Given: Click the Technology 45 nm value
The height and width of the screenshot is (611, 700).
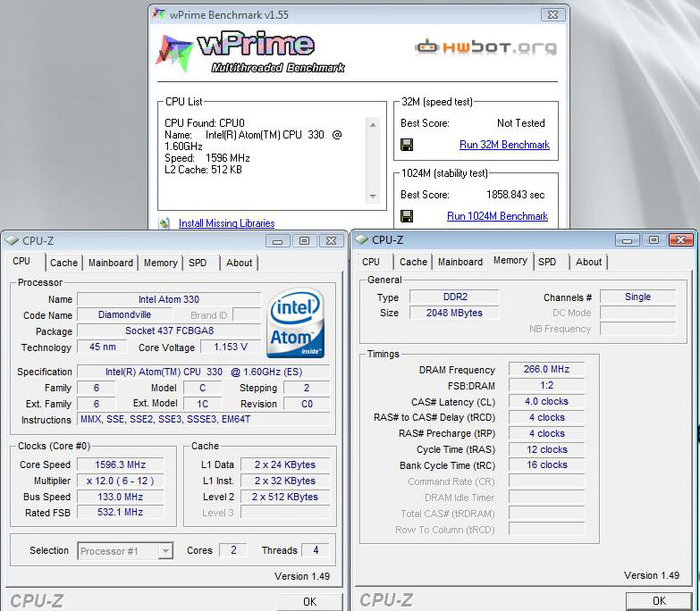Looking at the screenshot, I should click(x=102, y=347).
